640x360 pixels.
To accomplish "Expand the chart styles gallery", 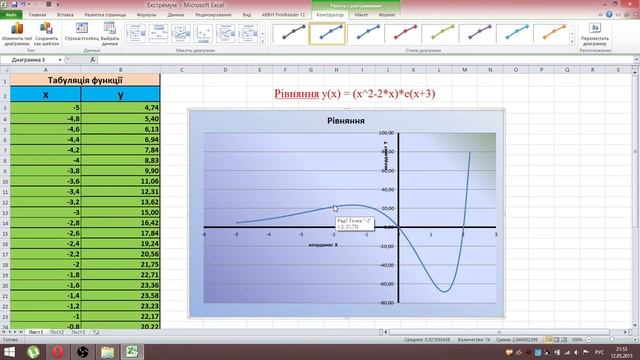I will click(x=572, y=42).
